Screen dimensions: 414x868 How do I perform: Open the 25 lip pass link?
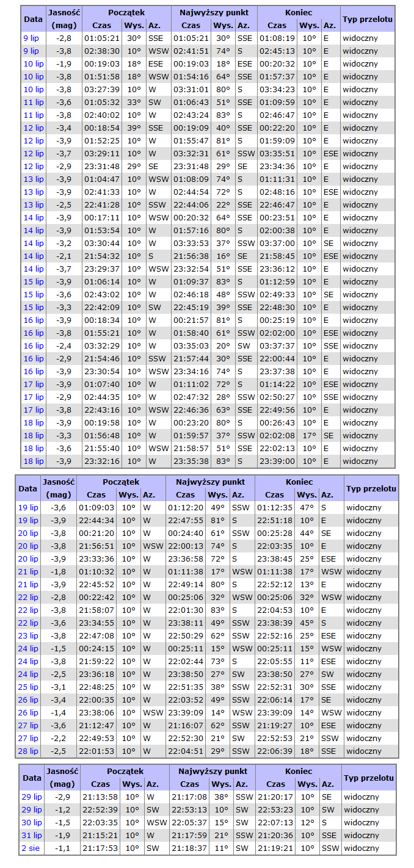point(28,687)
